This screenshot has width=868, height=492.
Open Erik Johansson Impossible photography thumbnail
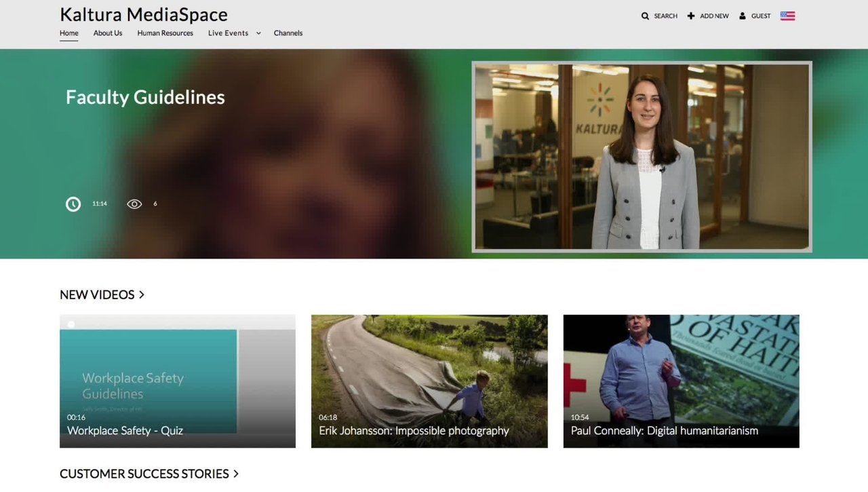coord(429,381)
